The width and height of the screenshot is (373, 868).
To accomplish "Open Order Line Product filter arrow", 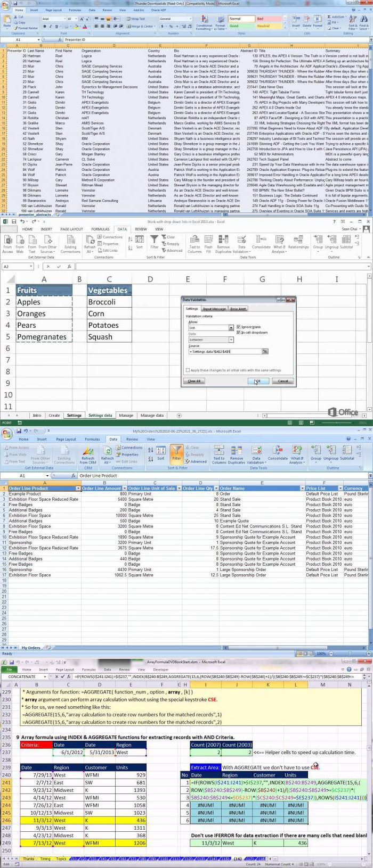I will 78,488.
